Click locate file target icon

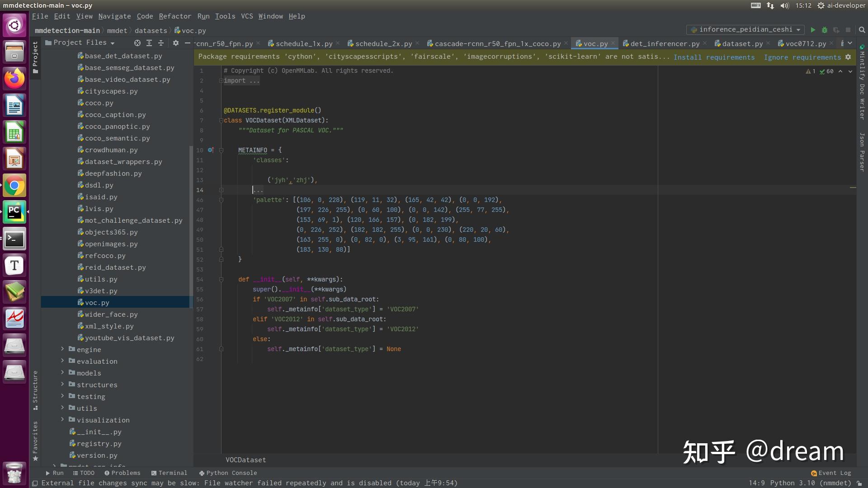(137, 43)
